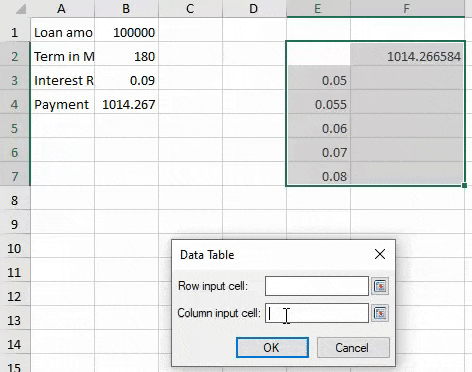Cancel the Data Table dialog

353,347
